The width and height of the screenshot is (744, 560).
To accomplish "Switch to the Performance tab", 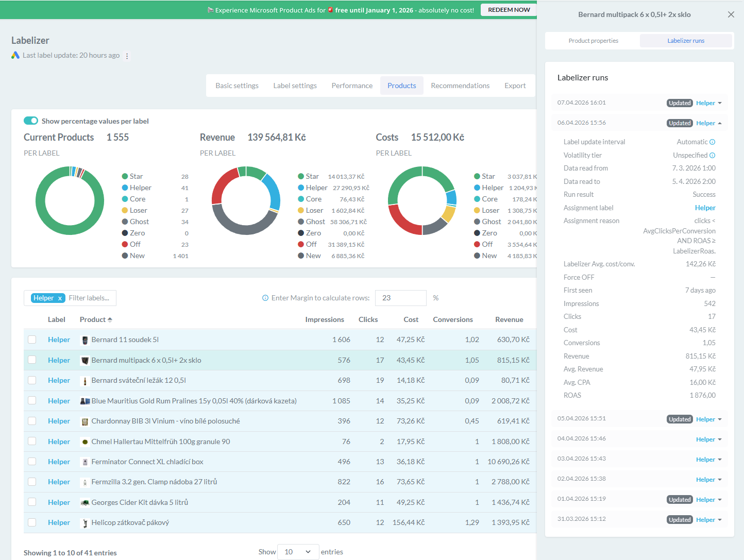I will click(352, 86).
